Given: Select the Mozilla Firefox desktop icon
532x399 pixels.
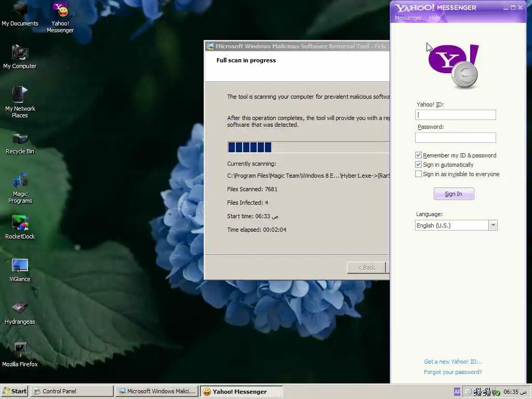Looking at the screenshot, I should (20, 355).
